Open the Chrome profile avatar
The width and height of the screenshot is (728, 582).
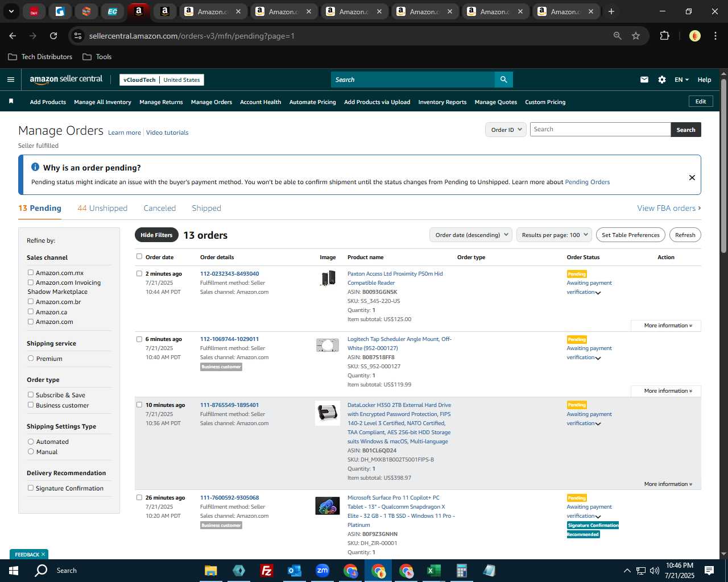point(694,36)
